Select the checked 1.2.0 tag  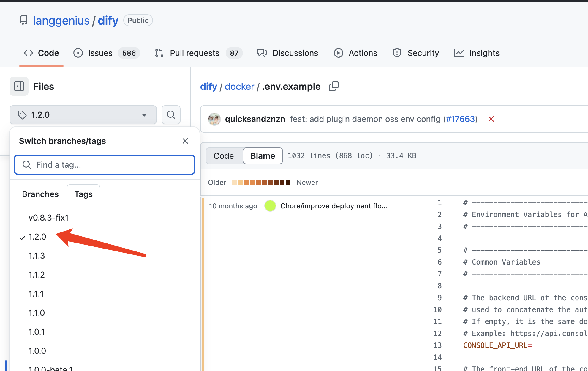[x=37, y=237]
